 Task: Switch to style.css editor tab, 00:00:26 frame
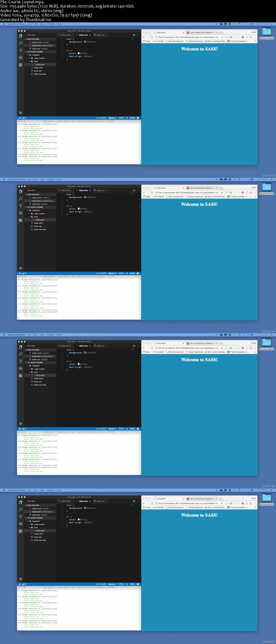coord(100,190)
